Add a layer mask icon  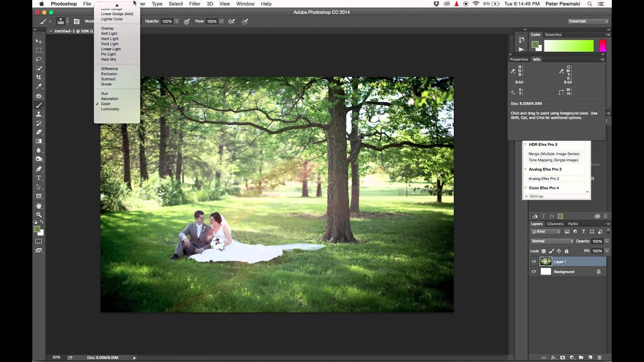tap(562, 357)
